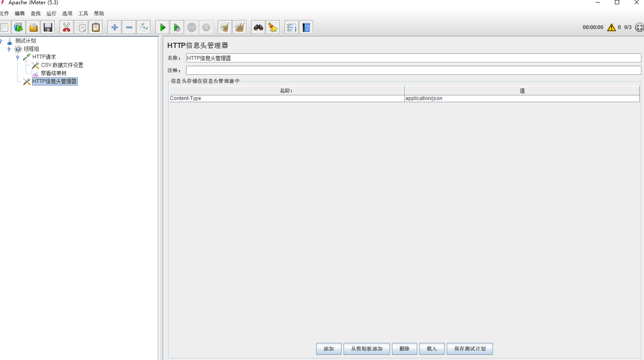Open the 运行 menu
The image size is (644, 360).
point(51,14)
